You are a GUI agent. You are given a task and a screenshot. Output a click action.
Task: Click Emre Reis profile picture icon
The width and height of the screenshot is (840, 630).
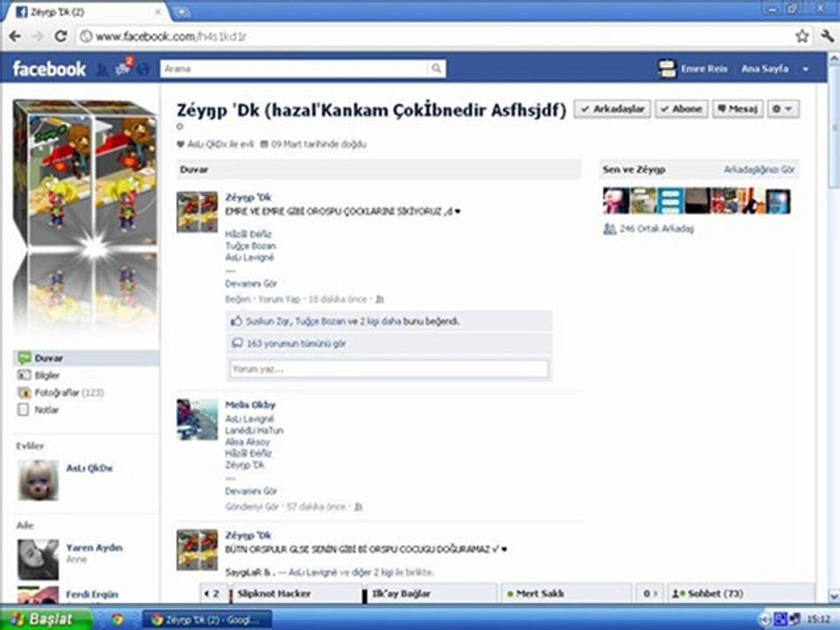667,68
